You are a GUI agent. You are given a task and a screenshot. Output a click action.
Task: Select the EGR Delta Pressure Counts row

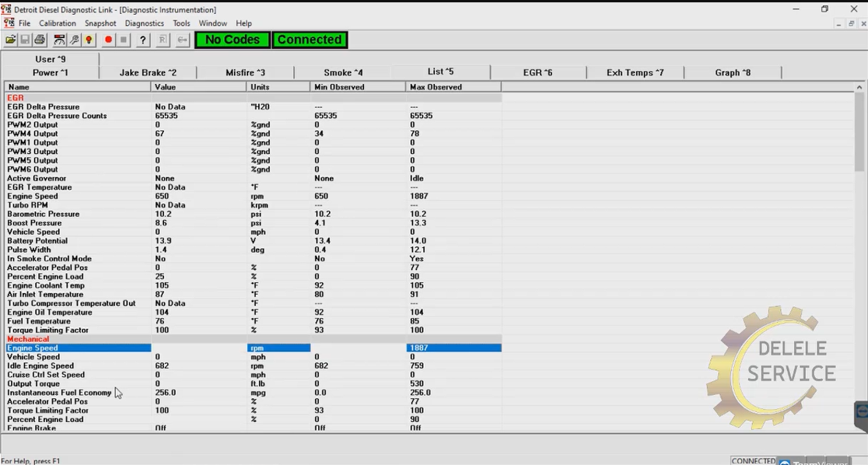[x=253, y=116]
